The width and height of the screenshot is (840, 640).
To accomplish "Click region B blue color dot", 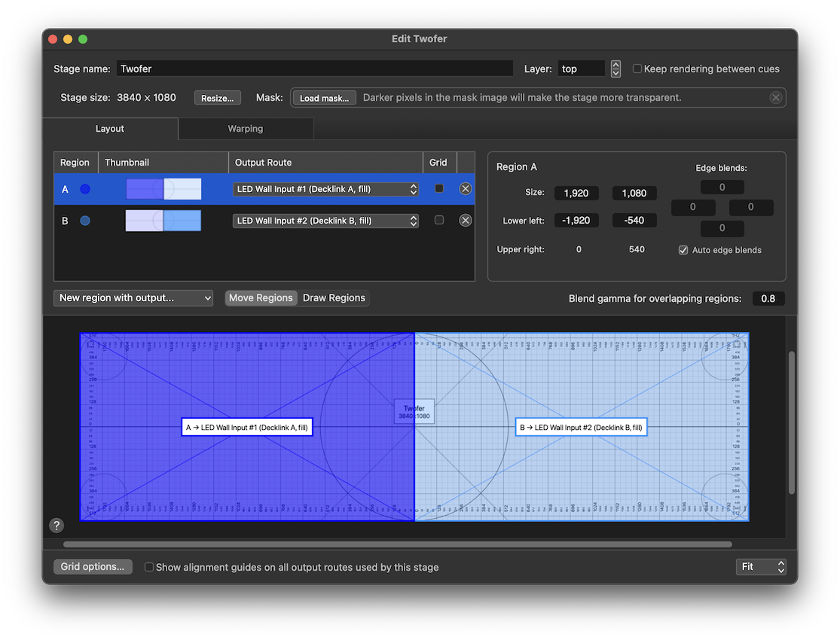I will [x=85, y=221].
